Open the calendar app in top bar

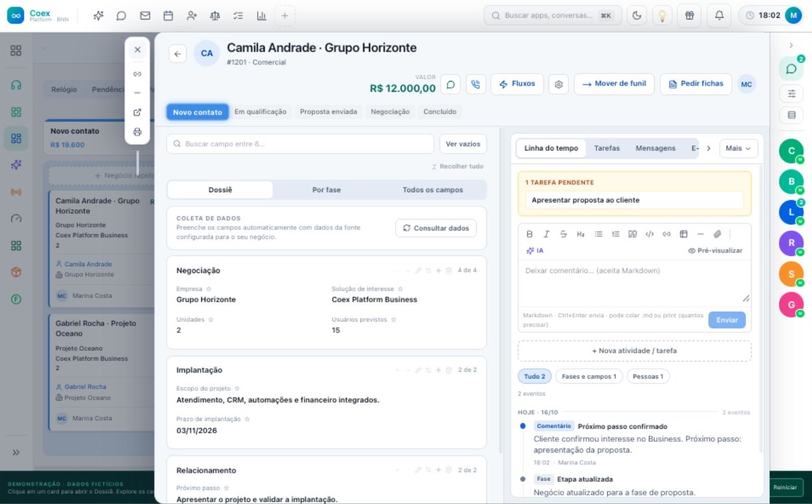168,15
